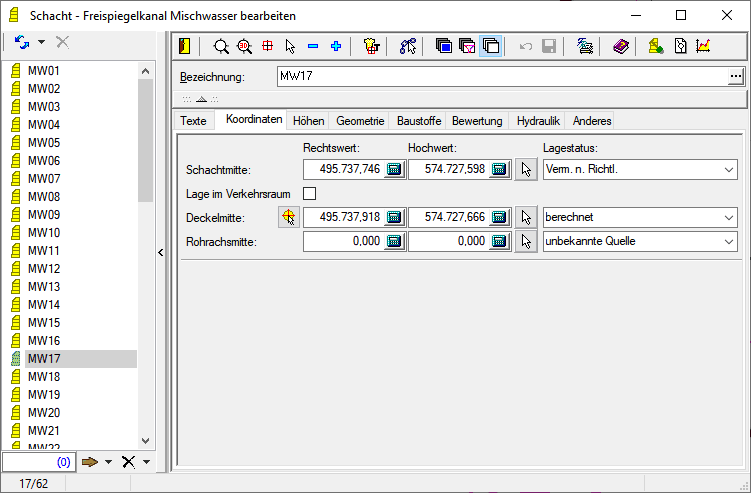Click the red chart diagram icon
This screenshot has height=493, width=751.
click(x=703, y=46)
